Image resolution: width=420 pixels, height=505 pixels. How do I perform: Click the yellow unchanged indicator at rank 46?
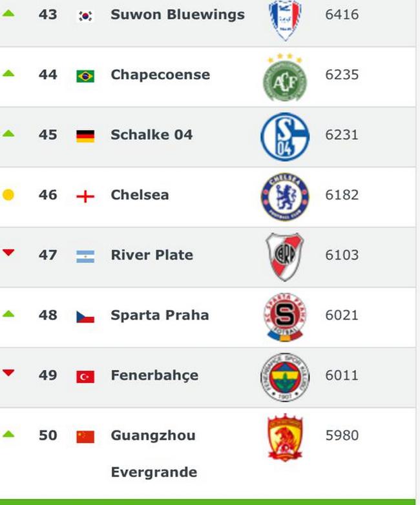(x=8, y=195)
